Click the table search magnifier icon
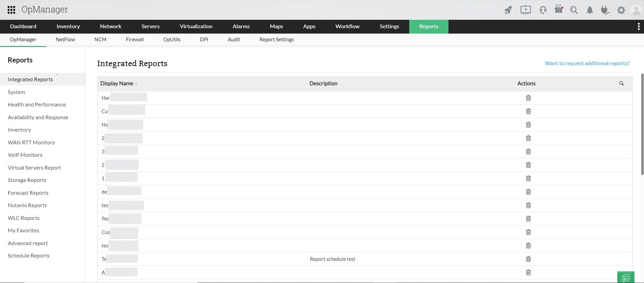 [x=622, y=84]
